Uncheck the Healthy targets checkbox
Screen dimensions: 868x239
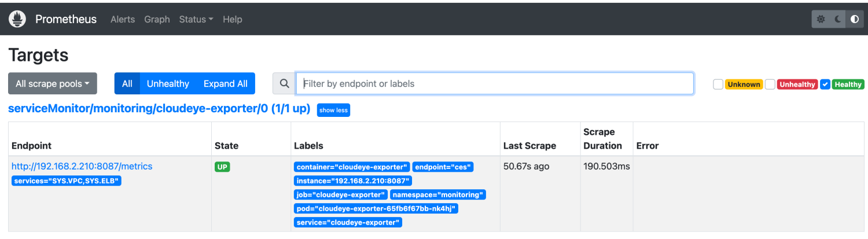(825, 84)
